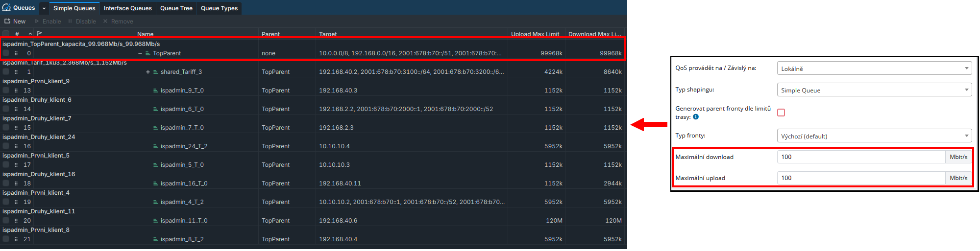Viewport: 980px width, 251px height.
Task: Open the Interface Queues tab
Action: coord(127,8)
